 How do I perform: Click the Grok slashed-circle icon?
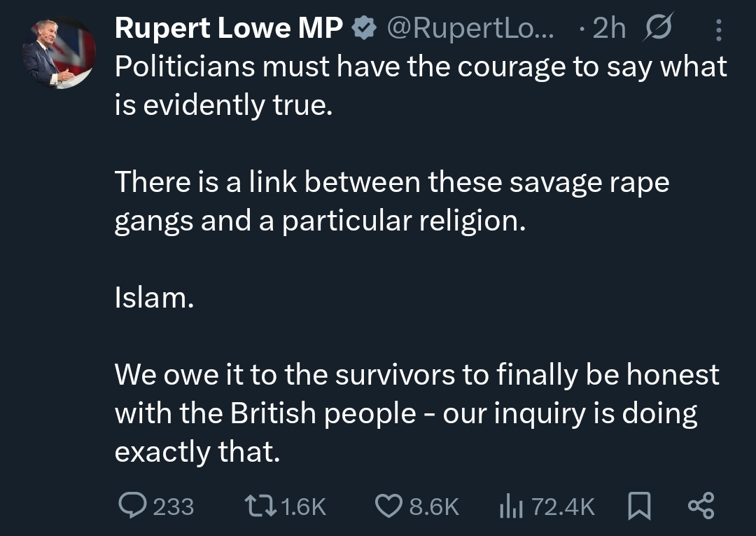click(x=657, y=28)
